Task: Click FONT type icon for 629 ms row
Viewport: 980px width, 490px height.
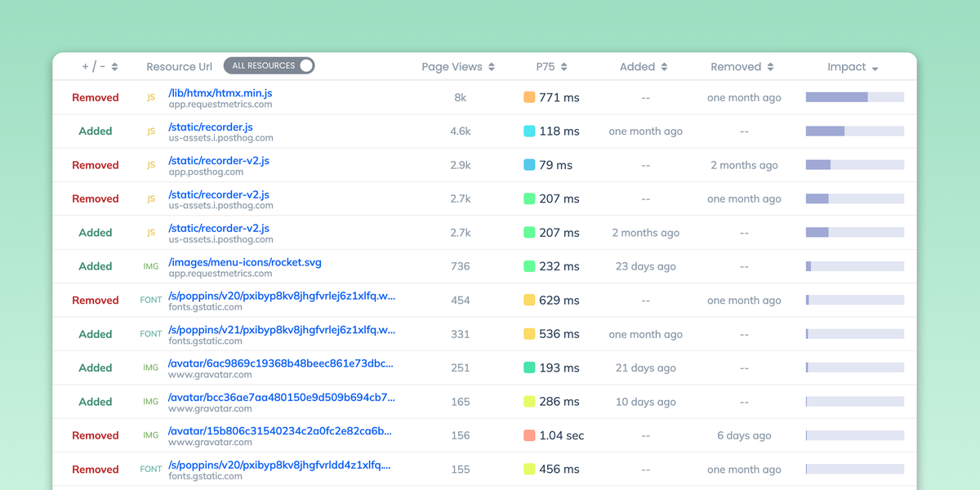Action: (151, 301)
